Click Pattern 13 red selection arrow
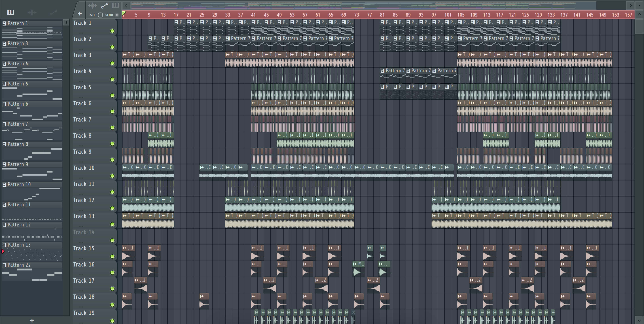Screen dimensions: 644x324 tap(3, 252)
